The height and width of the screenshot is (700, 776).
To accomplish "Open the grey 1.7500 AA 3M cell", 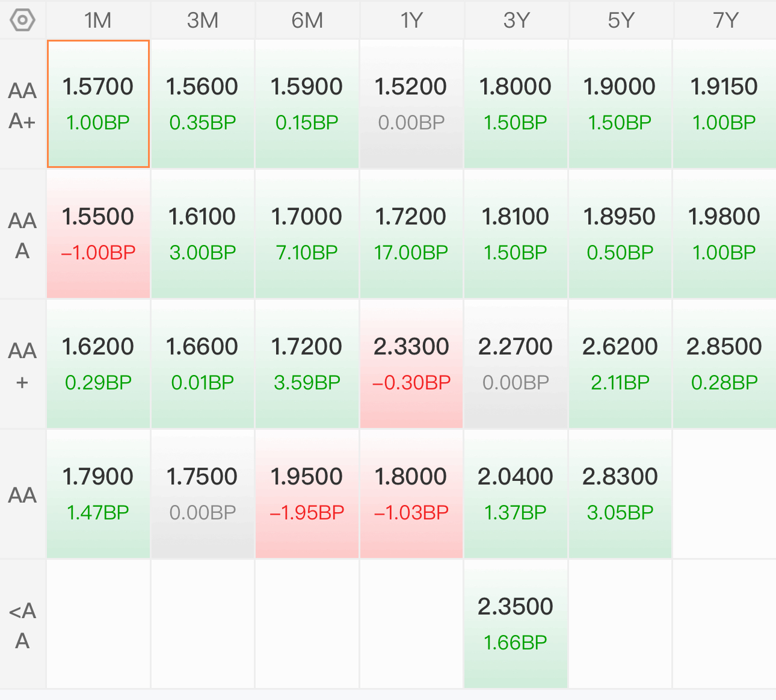I will coord(203,494).
